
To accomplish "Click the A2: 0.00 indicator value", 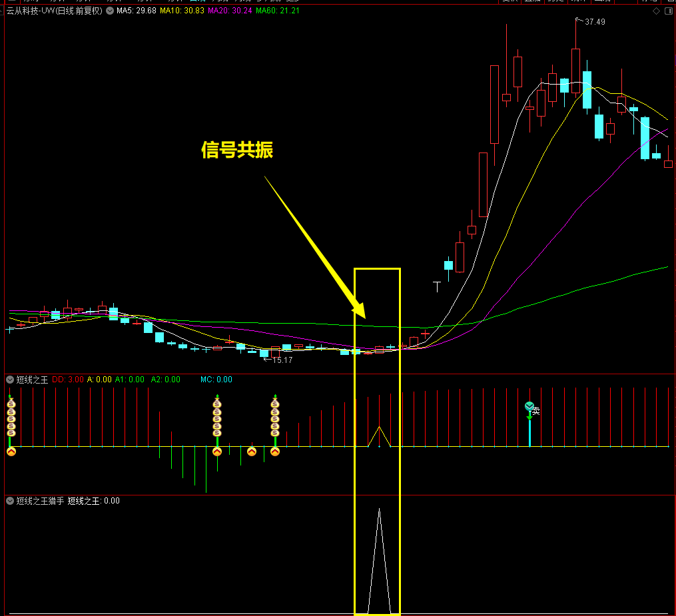I will point(166,380).
